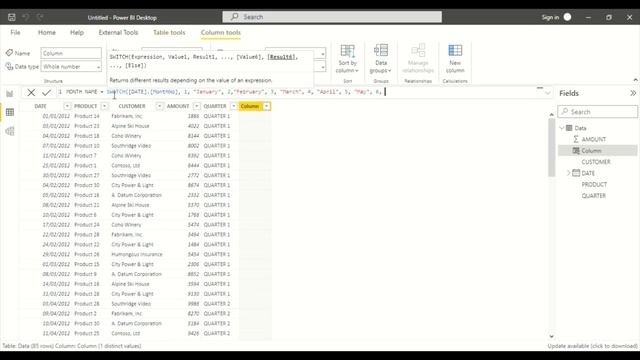
Task: Open the File menu
Action: pyautogui.click(x=15, y=32)
